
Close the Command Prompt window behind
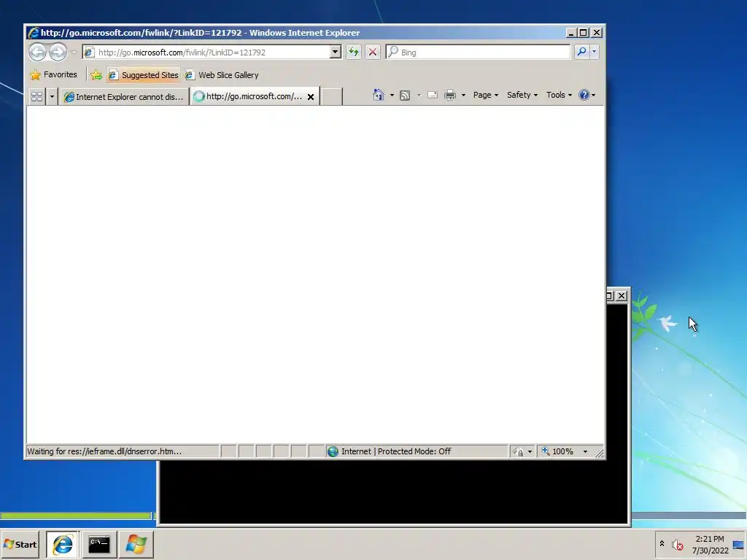[x=622, y=296]
